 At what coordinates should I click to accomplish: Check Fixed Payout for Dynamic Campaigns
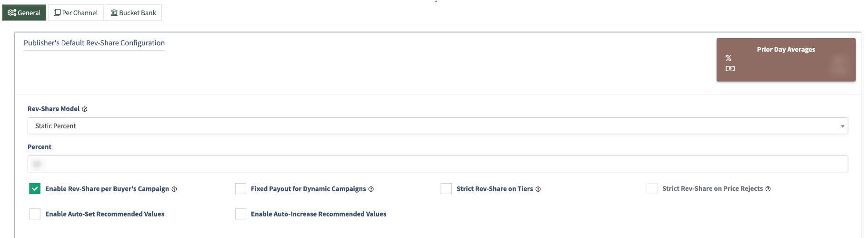240,189
